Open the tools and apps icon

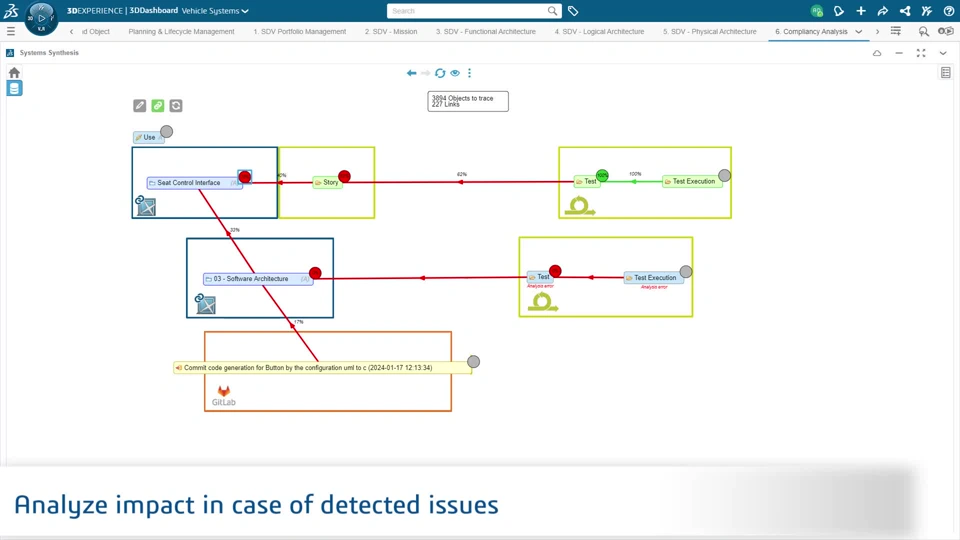click(x=927, y=11)
